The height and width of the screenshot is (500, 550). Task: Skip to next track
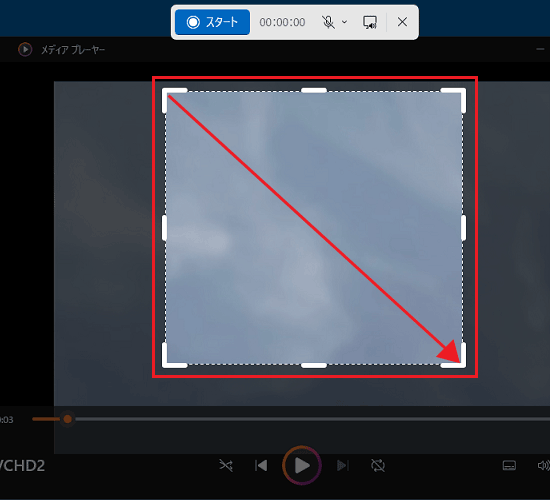[x=342, y=466]
